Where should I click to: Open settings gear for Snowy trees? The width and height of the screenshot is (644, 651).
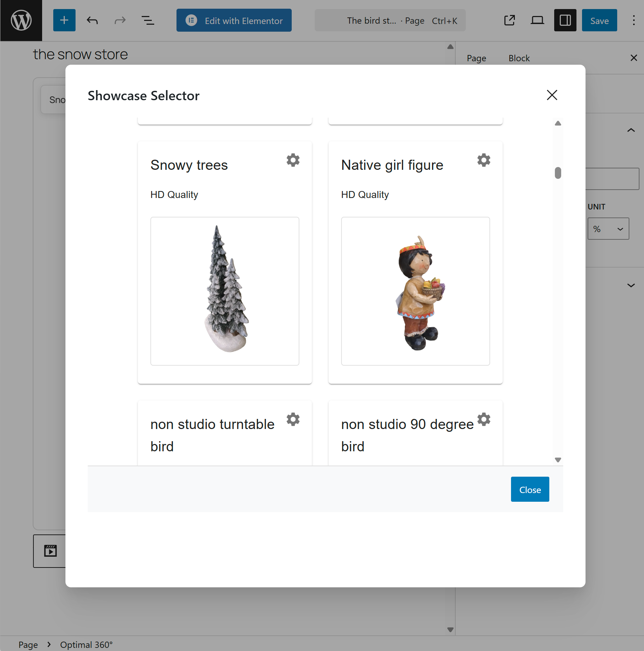tap(293, 160)
